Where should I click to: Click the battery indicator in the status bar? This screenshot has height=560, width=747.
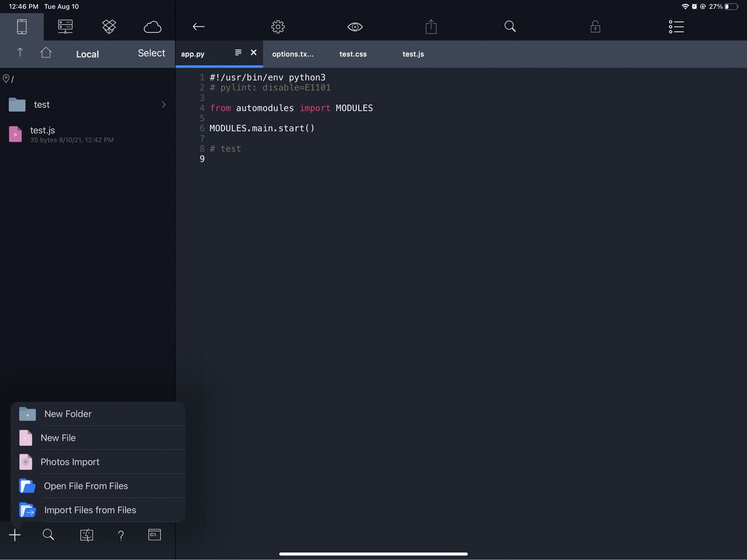[731, 6]
